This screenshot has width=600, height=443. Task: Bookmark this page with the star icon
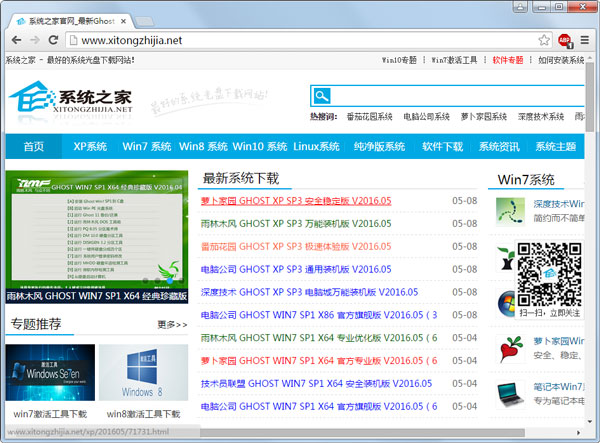(x=544, y=40)
